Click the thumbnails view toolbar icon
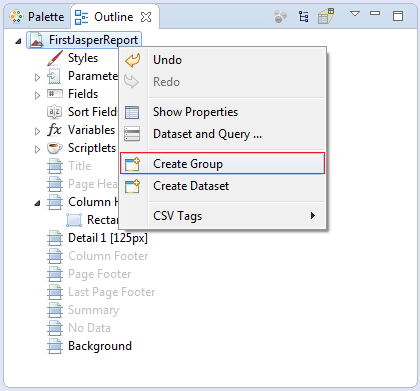 pyautogui.click(x=326, y=16)
